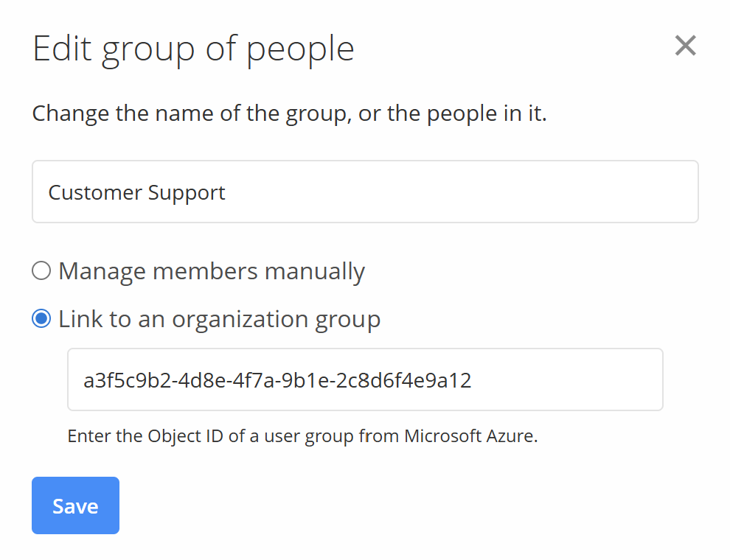Click the "Change the name of the group" description
The image size is (730, 560).
click(289, 114)
